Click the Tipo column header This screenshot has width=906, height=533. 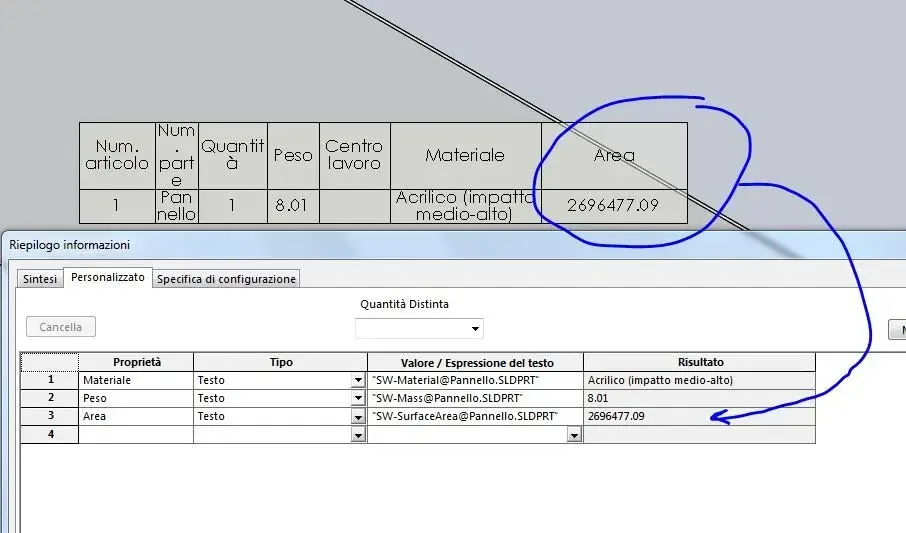point(281,362)
